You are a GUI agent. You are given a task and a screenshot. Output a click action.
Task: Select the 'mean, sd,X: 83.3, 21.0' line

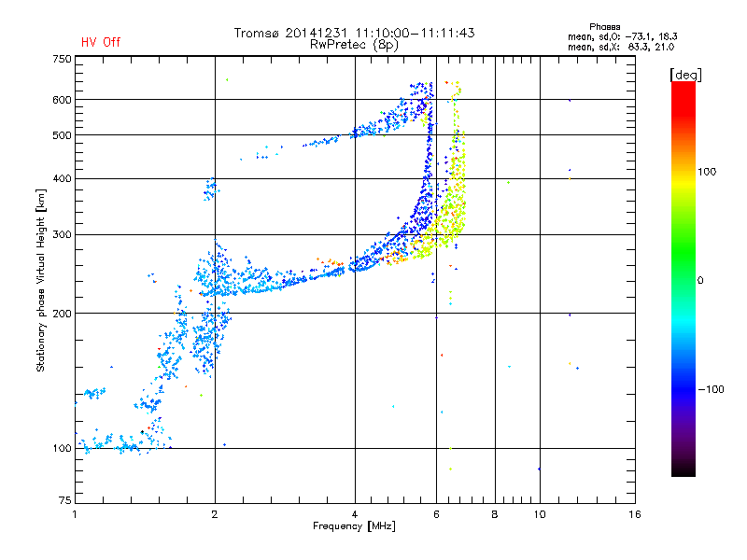point(621,47)
